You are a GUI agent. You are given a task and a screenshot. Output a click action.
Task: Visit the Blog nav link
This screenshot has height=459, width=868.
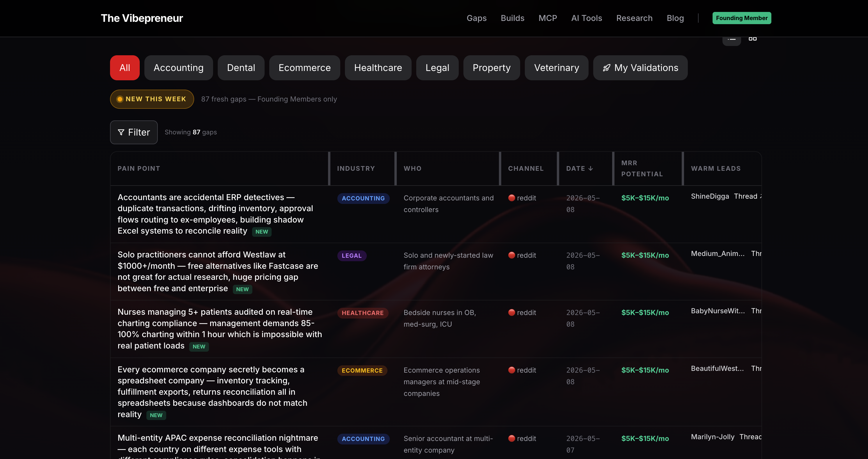click(675, 18)
